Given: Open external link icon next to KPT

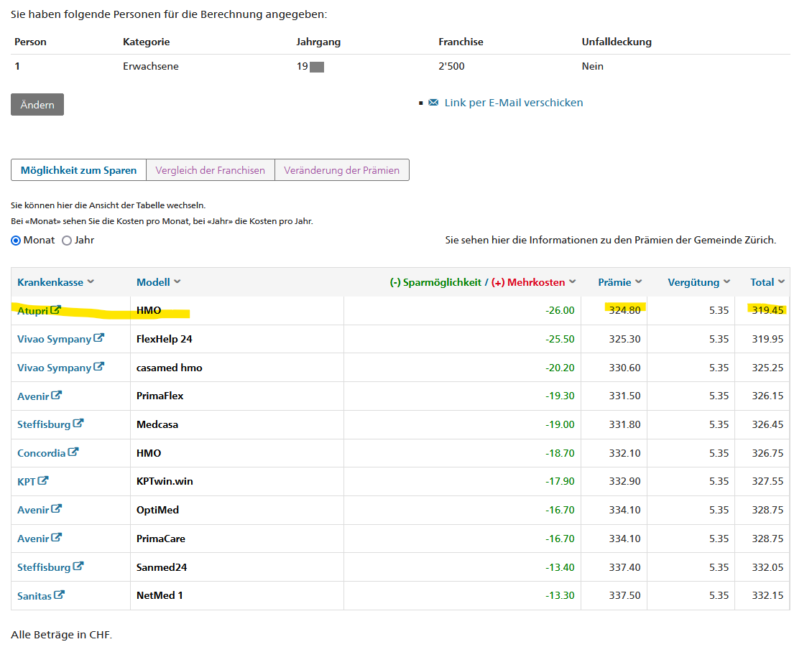Looking at the screenshot, I should [43, 480].
